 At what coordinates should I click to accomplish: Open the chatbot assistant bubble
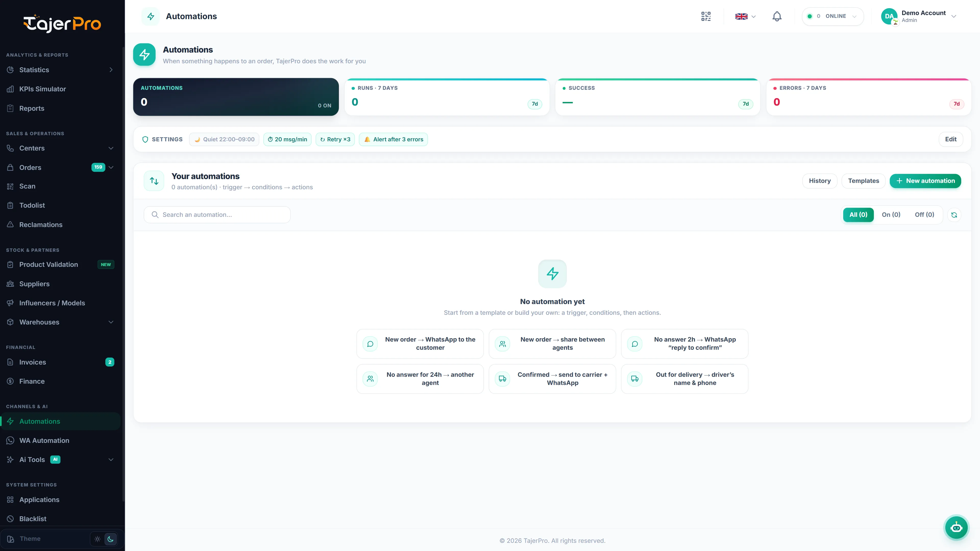(x=957, y=528)
